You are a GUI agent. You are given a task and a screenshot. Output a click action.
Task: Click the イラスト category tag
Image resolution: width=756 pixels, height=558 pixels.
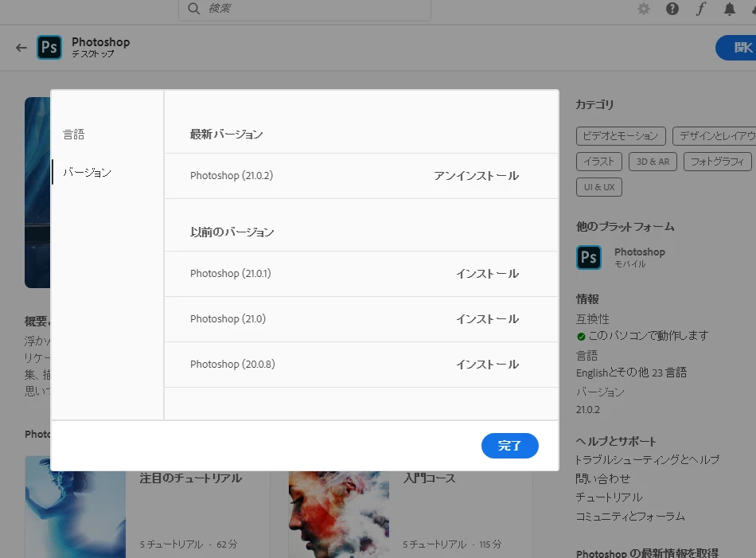598,162
